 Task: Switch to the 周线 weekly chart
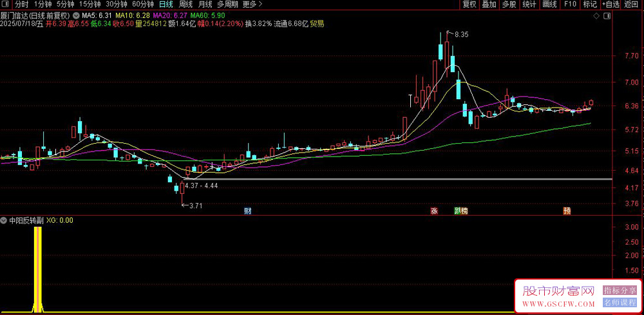[x=185, y=5]
